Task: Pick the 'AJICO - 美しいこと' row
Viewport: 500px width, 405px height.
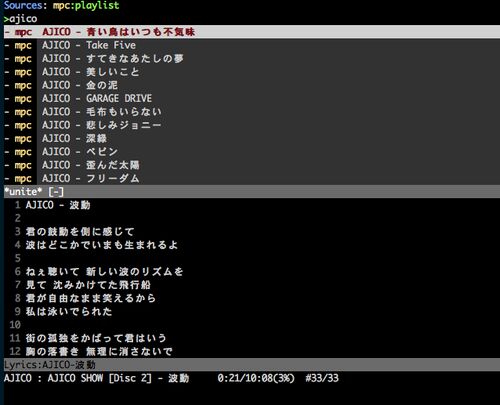Action: (x=252, y=72)
